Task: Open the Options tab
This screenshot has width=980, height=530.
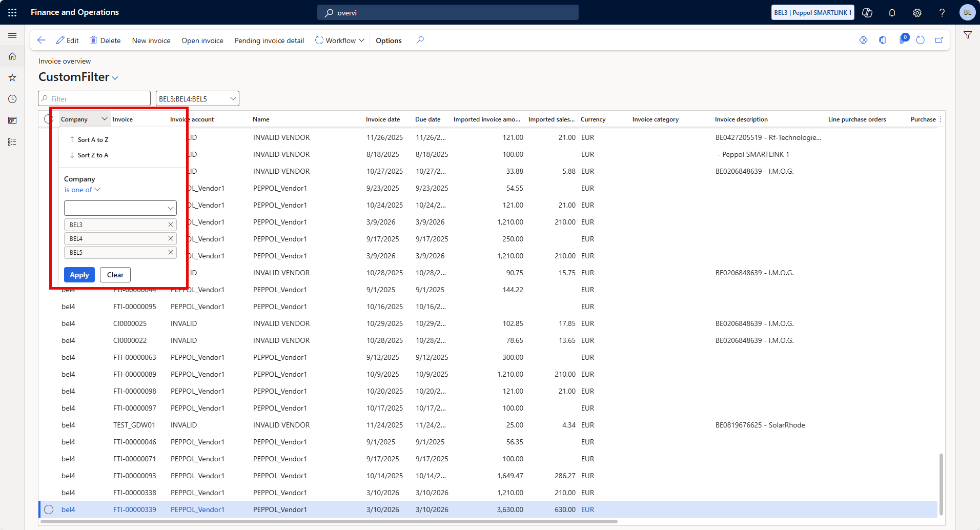Action: (x=389, y=40)
